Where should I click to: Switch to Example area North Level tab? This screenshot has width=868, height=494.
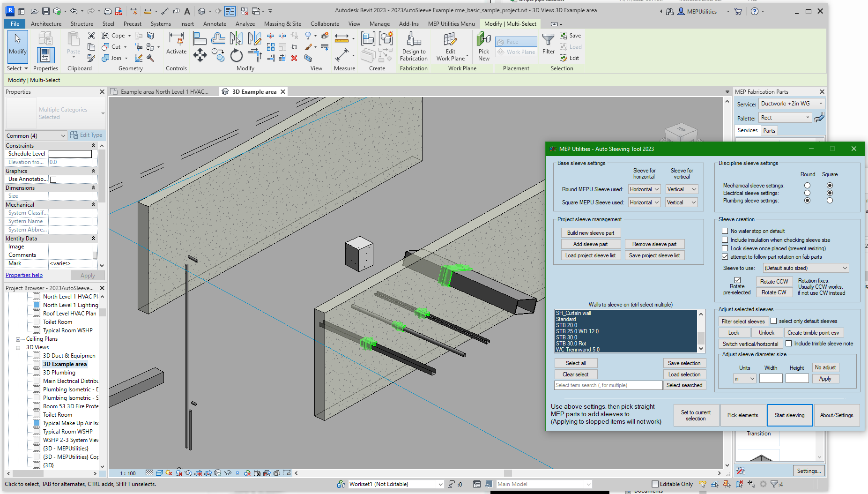pos(164,92)
